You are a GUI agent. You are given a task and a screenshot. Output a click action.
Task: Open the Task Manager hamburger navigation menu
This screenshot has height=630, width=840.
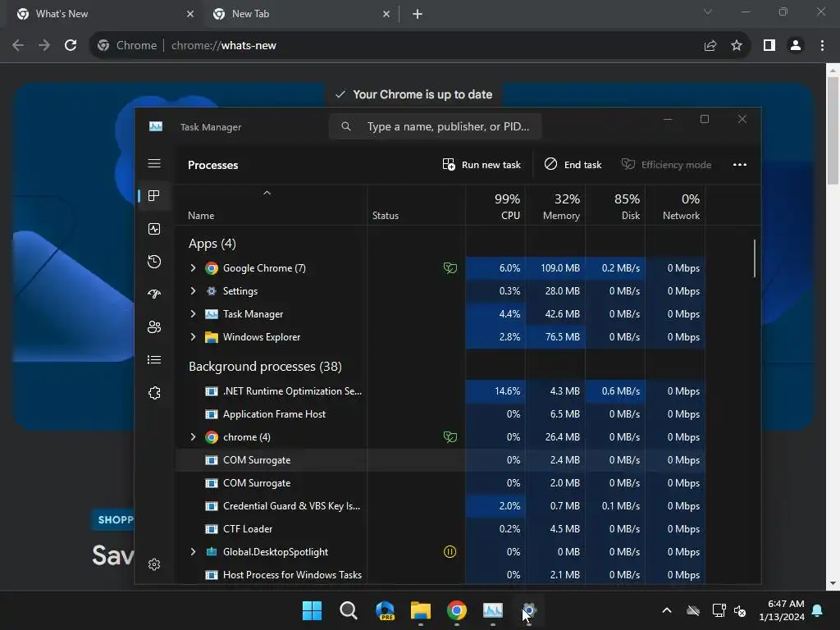[154, 163]
